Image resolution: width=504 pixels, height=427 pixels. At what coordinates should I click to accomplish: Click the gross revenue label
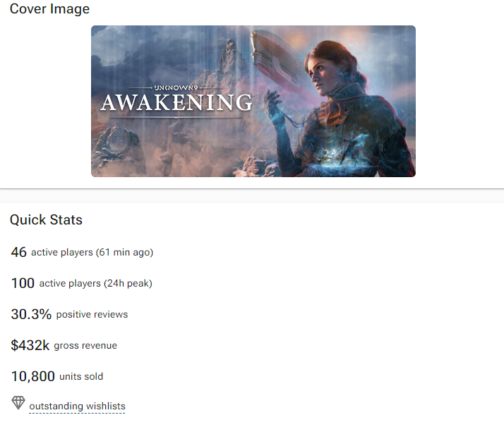click(85, 346)
